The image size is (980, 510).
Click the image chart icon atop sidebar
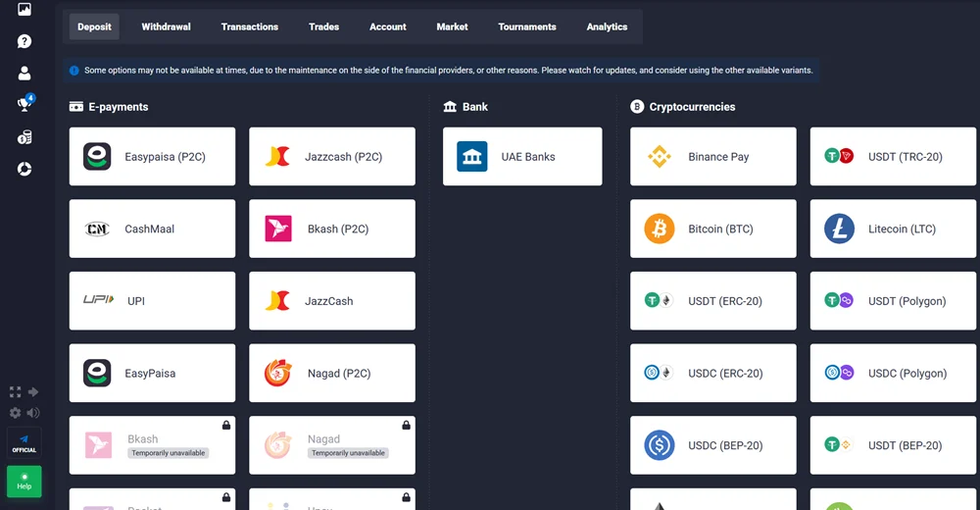(x=24, y=9)
